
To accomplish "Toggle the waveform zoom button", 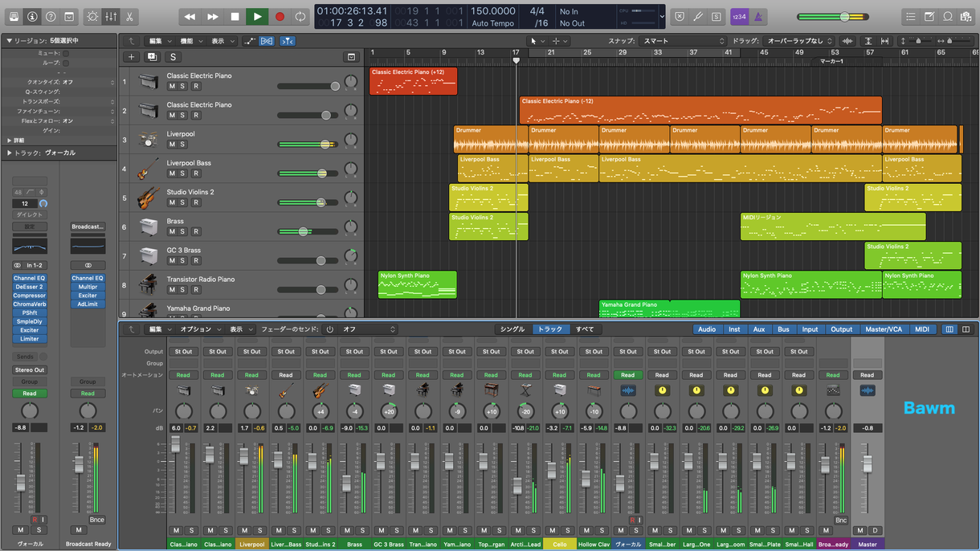I will coord(847,41).
